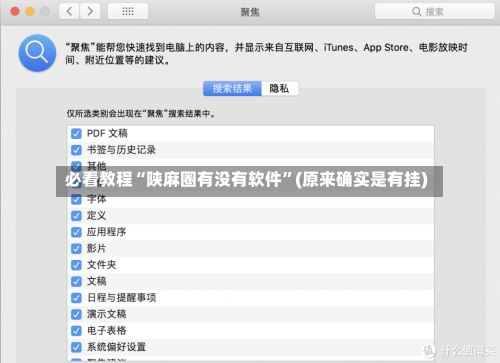Focus the 搜索 search field
The image size is (500, 363).
point(435,12)
